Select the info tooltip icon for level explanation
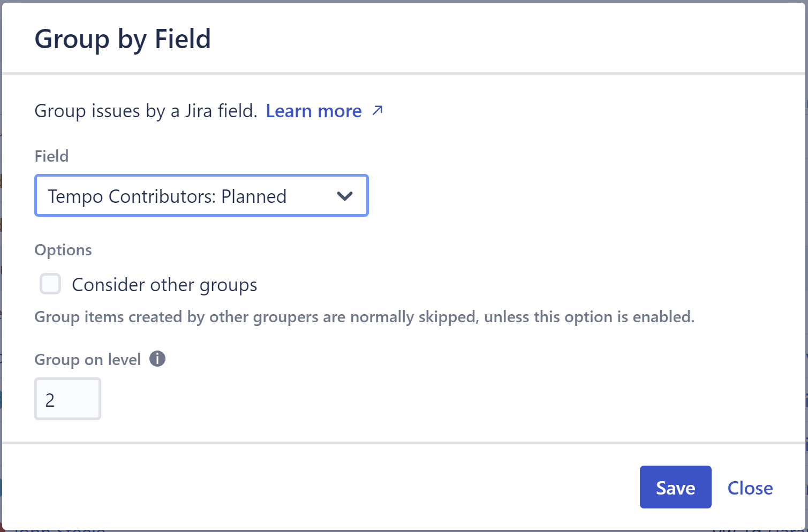This screenshot has height=532, width=808. pos(157,359)
